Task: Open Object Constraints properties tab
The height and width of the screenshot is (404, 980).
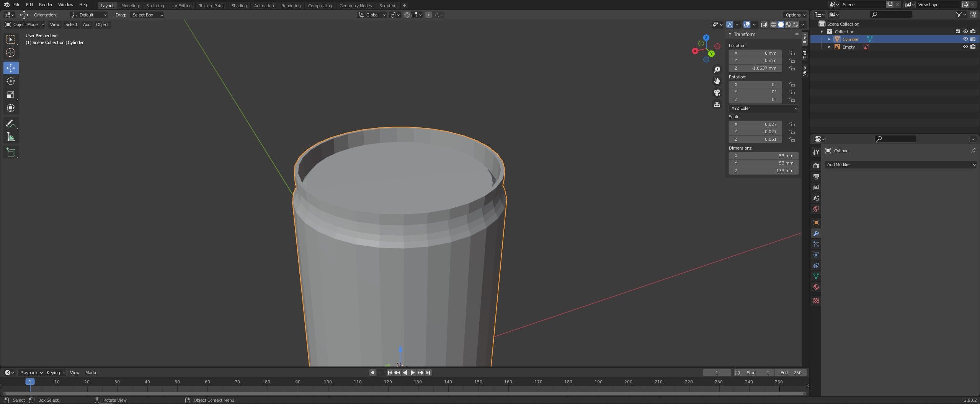Action: click(816, 266)
